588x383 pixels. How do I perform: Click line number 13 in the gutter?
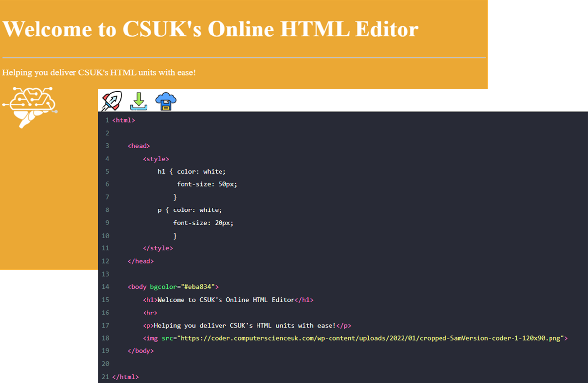(105, 274)
